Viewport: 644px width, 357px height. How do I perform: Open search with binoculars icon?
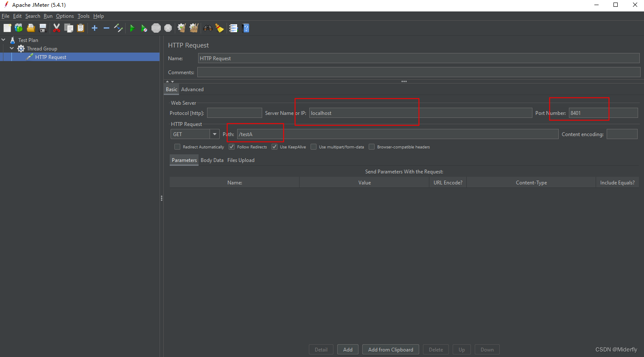coord(208,28)
